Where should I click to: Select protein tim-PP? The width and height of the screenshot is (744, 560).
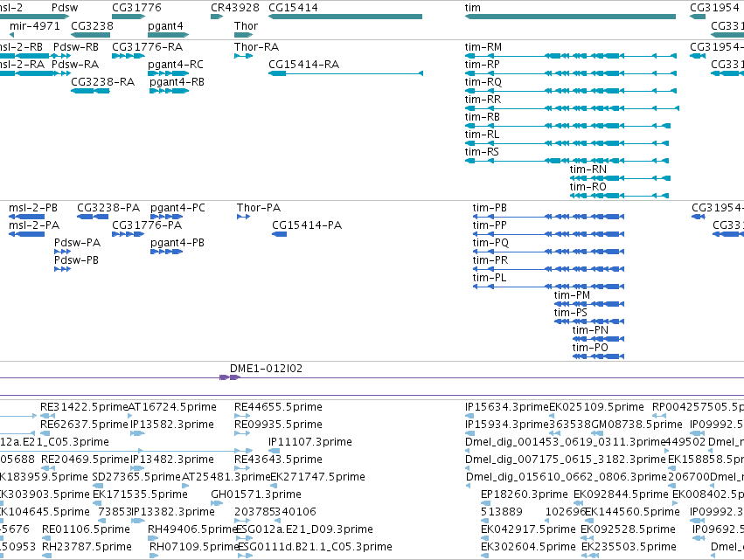point(548,234)
